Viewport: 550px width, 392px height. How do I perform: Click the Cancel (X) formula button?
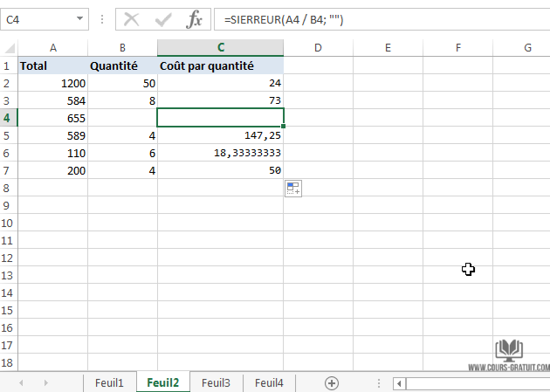tap(133, 19)
